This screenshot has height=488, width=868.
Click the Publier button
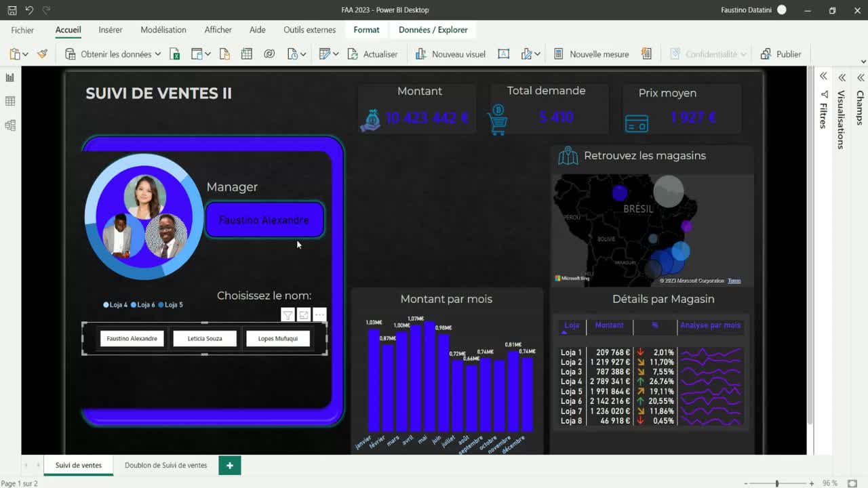(781, 54)
